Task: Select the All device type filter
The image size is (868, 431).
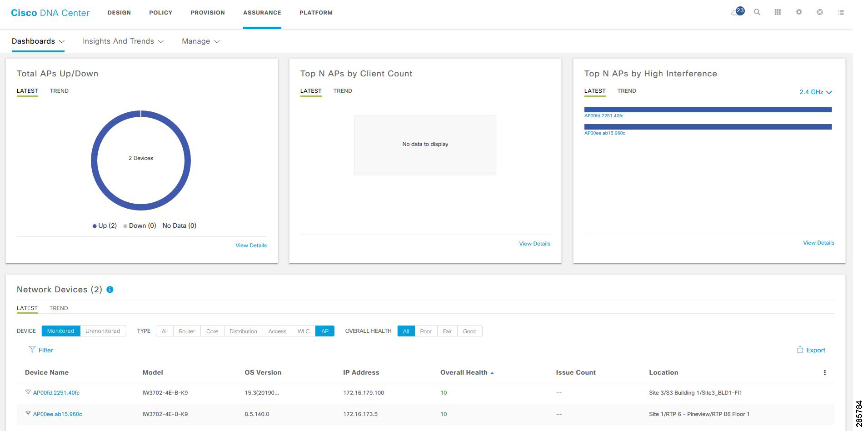Action: 165,331
